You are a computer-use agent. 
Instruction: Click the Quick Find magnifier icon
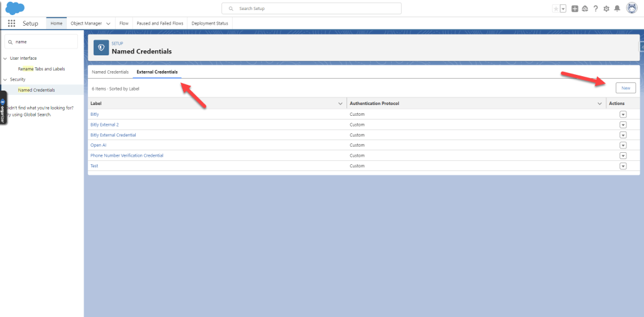10,42
